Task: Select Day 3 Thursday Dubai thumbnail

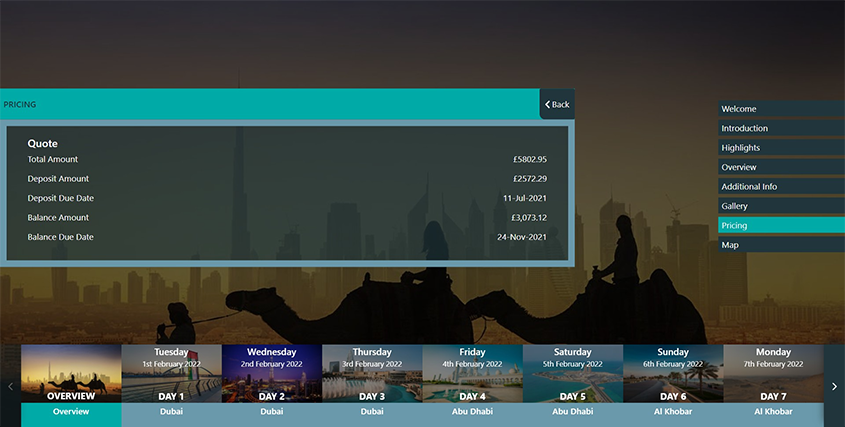Action: pyautogui.click(x=372, y=373)
